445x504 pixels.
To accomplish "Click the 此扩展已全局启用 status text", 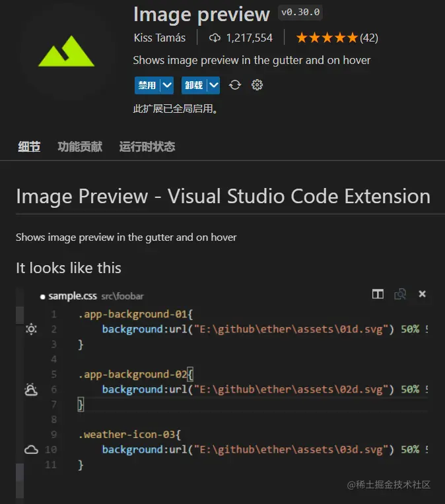I will coord(176,109).
